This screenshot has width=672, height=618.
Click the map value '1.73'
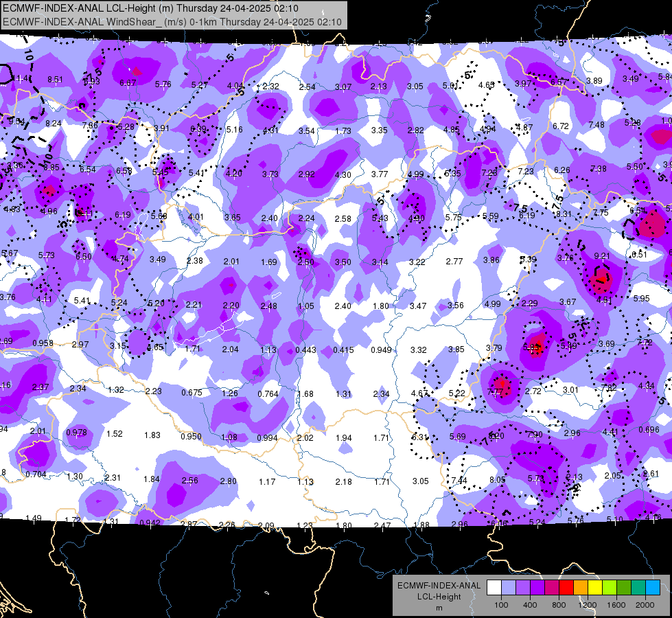pyautogui.click(x=343, y=130)
